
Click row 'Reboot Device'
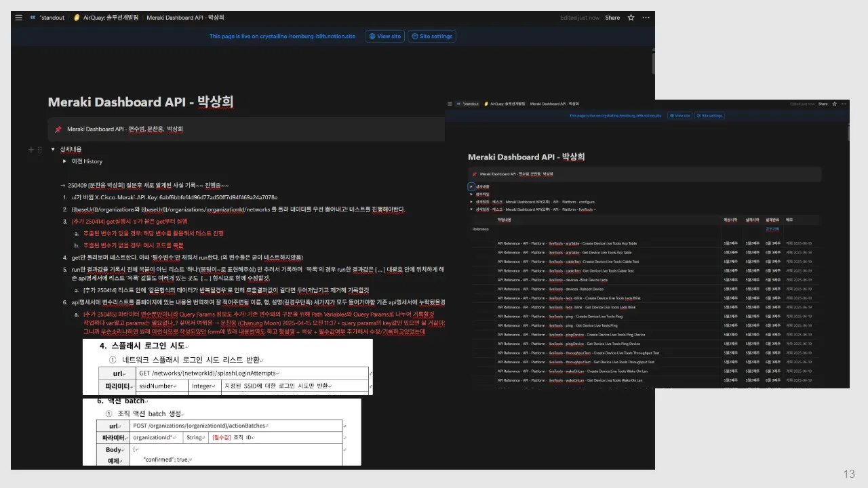(550, 289)
